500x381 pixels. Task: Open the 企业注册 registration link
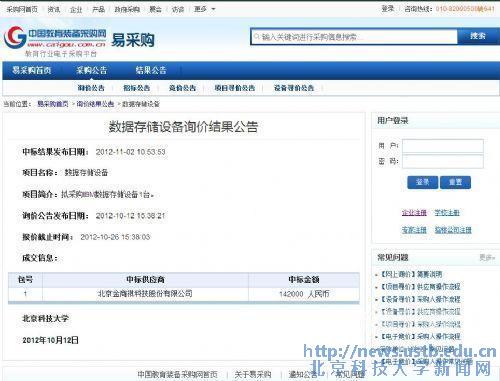pos(414,213)
